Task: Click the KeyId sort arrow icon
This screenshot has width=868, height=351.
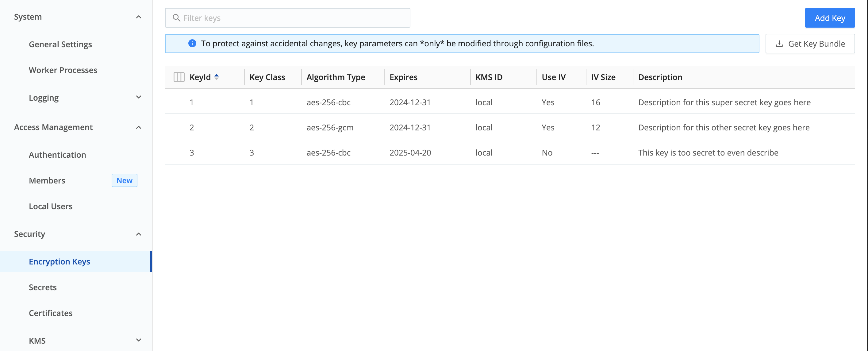Action: [x=217, y=77]
